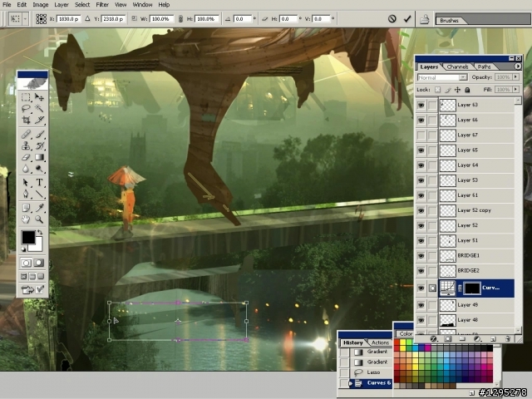Open the Window menu
Screen dimensions: 532x399
click(x=142, y=5)
